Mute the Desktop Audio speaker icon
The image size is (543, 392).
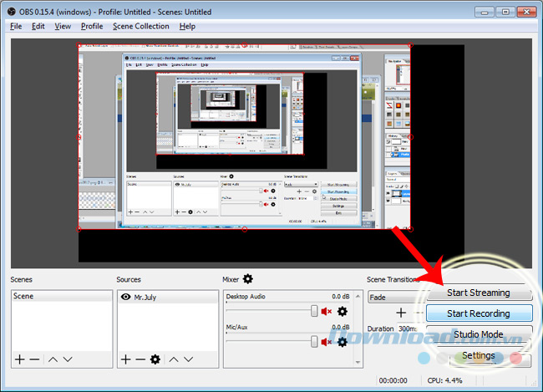pos(326,312)
